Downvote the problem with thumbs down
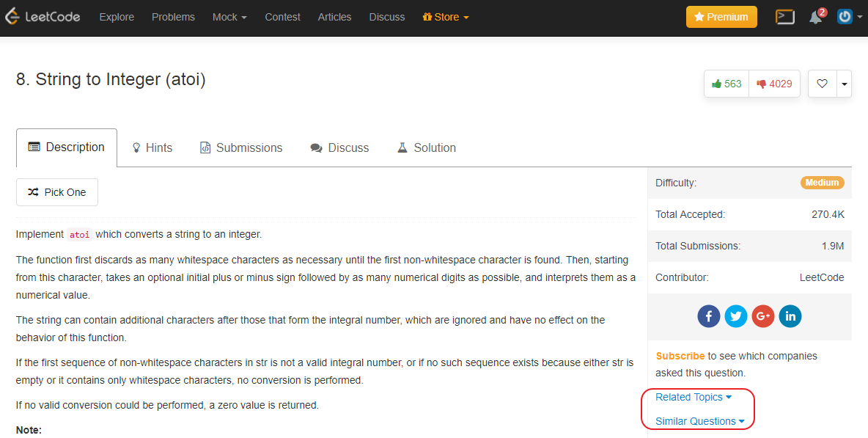The height and width of the screenshot is (438, 868). click(774, 84)
